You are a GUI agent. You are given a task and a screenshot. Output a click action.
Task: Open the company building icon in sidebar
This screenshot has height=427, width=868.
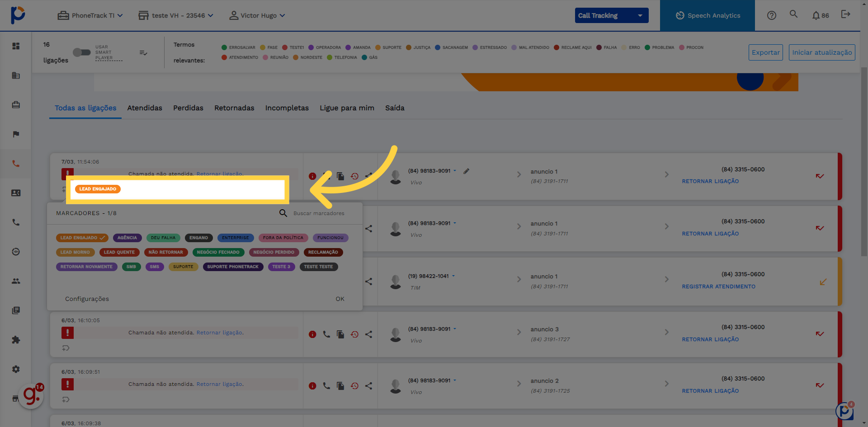pyautogui.click(x=16, y=75)
